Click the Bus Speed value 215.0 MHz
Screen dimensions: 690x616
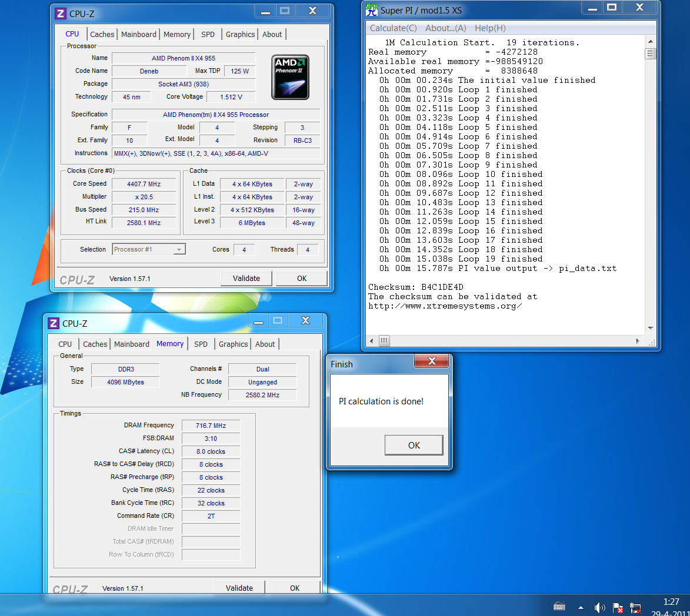pos(144,210)
